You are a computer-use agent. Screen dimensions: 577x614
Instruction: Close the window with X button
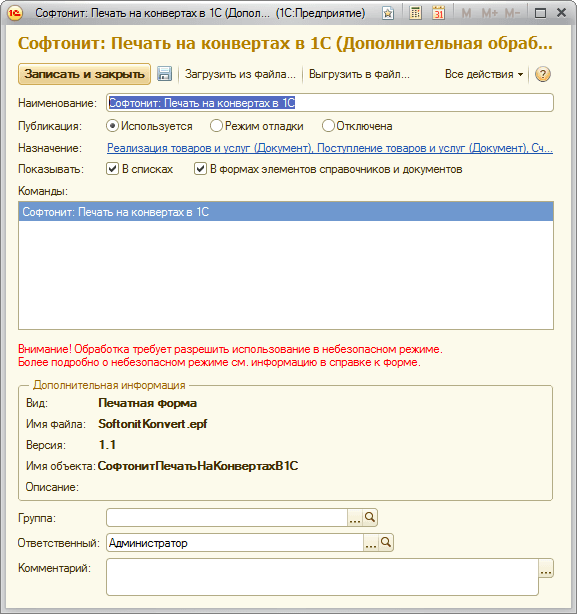(x=561, y=13)
